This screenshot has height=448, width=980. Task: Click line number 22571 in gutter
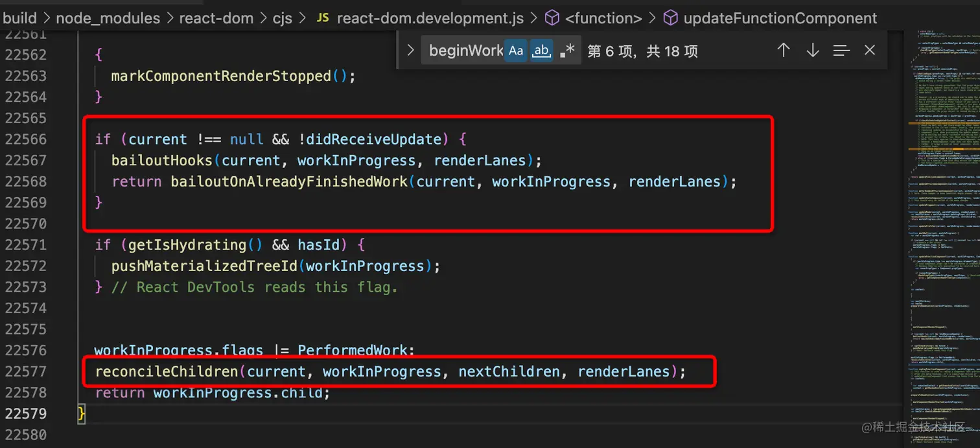click(x=26, y=245)
